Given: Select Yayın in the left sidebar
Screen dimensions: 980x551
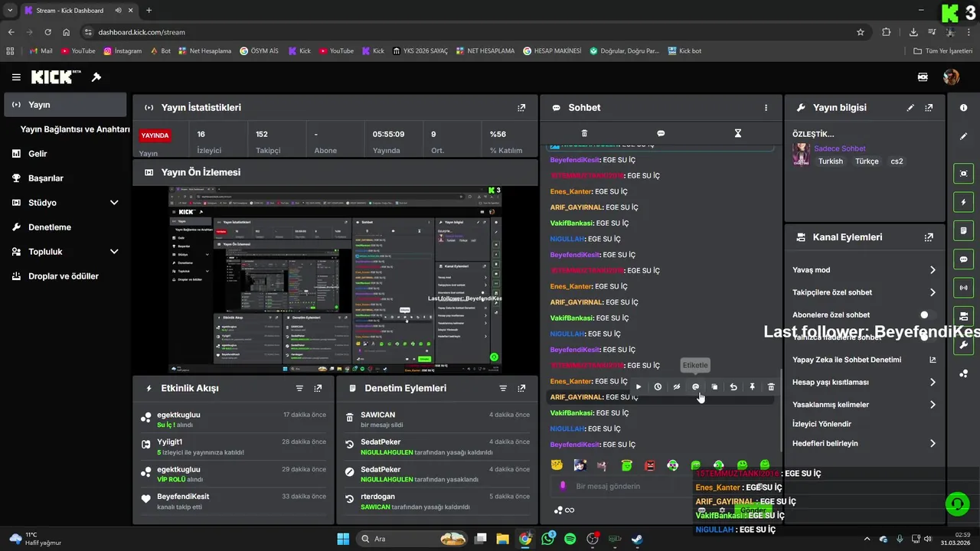Looking at the screenshot, I should tap(64, 105).
